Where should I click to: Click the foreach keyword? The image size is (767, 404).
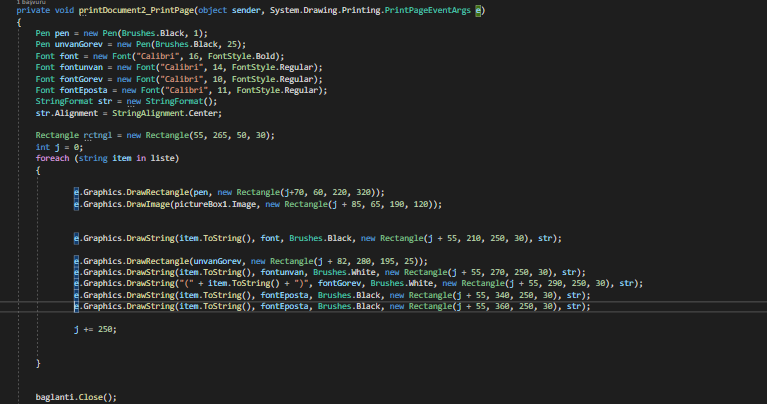(52, 158)
